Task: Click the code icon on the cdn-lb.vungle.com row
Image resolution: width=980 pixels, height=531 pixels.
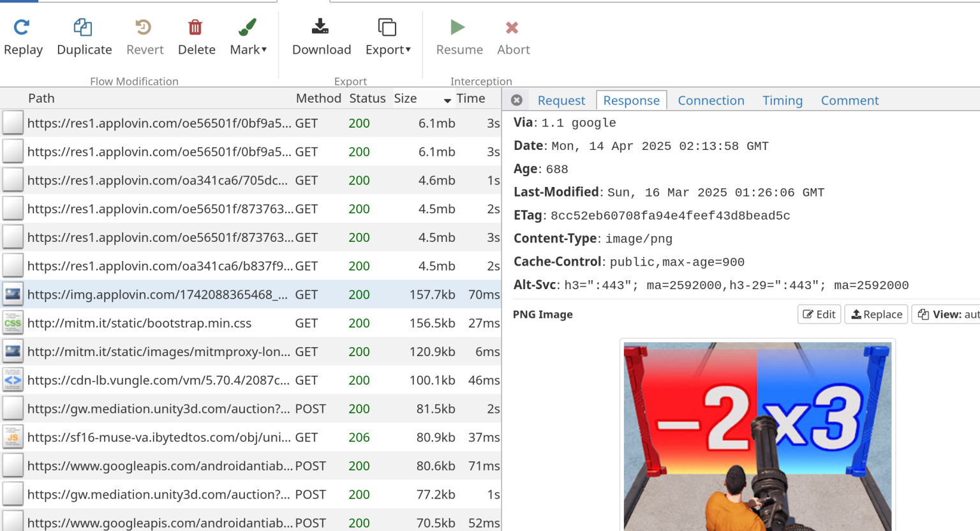Action: 13,380
